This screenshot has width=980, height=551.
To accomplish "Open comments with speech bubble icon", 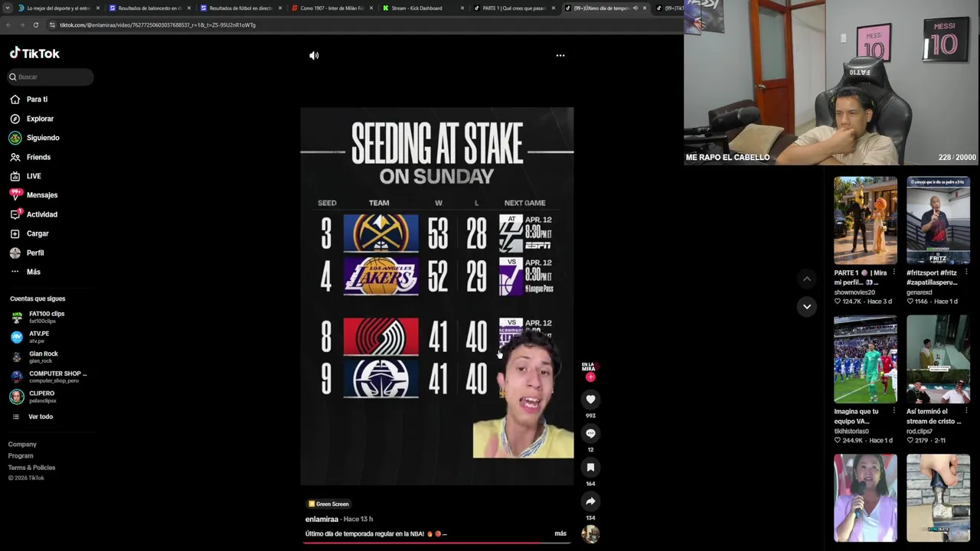I will tap(590, 433).
